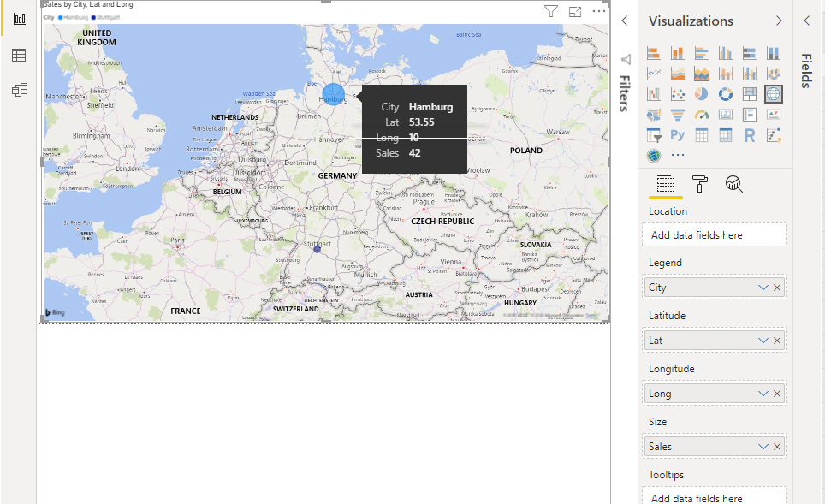The height and width of the screenshot is (504, 825).
Task: Click the Tooltips field well placeholder
Action: 715,495
